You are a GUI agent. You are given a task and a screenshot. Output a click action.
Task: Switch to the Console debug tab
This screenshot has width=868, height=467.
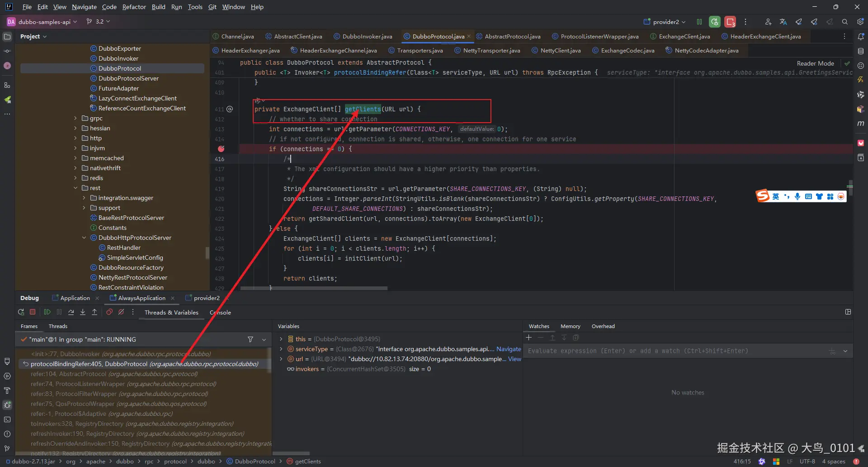pyautogui.click(x=220, y=312)
